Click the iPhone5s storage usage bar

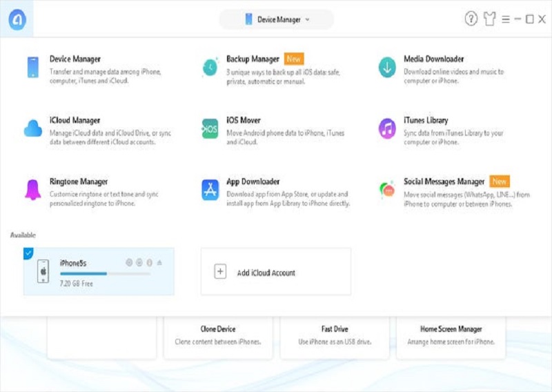pyautogui.click(x=106, y=274)
